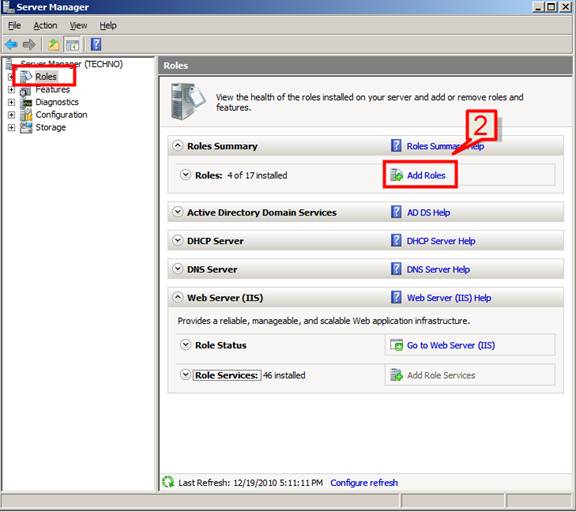Select Storage in the console tree
The width and height of the screenshot is (576, 512).
point(50,127)
